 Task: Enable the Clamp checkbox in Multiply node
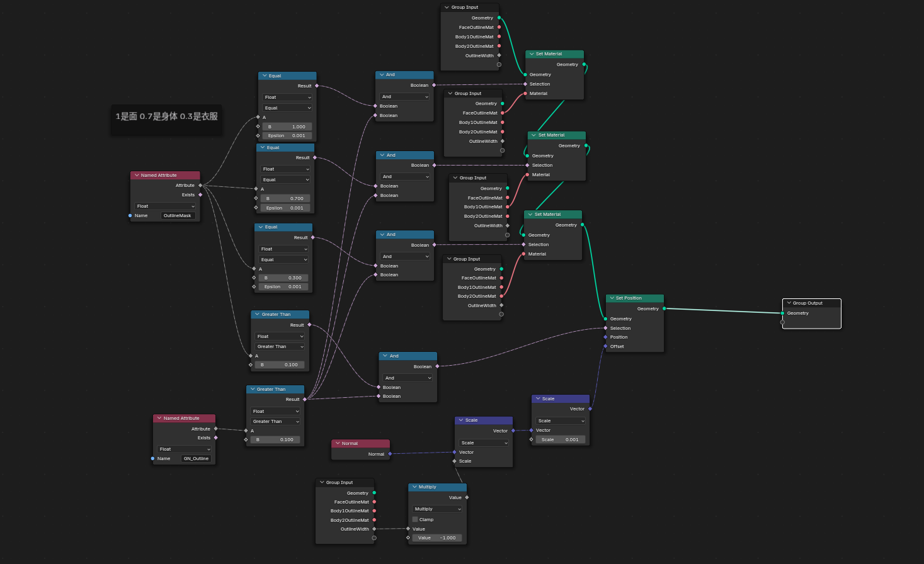[415, 519]
